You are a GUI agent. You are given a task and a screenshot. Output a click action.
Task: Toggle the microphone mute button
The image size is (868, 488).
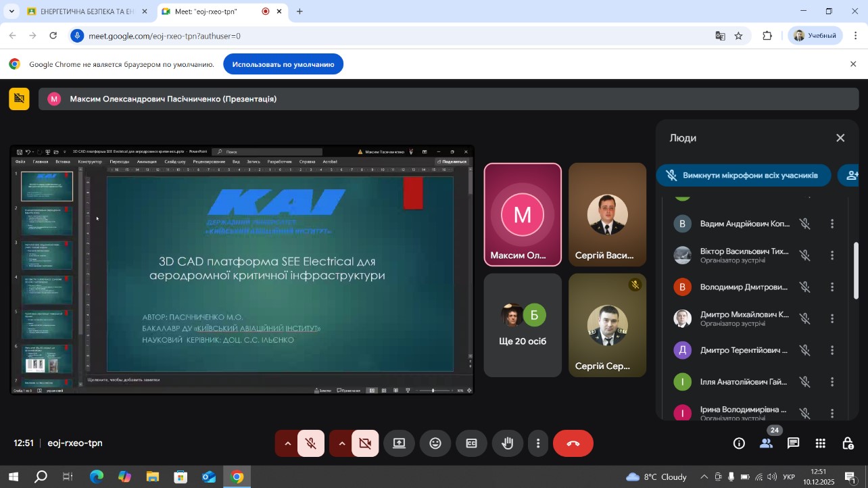(311, 443)
